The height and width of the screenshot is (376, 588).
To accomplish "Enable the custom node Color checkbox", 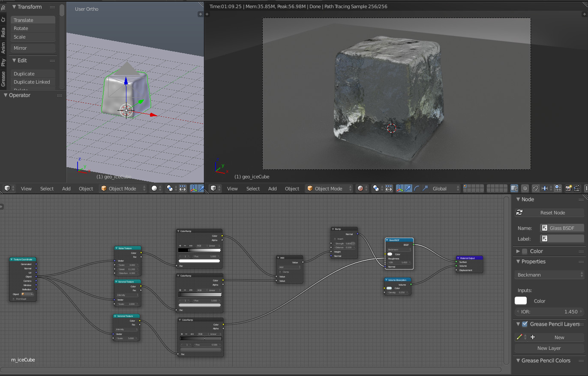I will 525,251.
